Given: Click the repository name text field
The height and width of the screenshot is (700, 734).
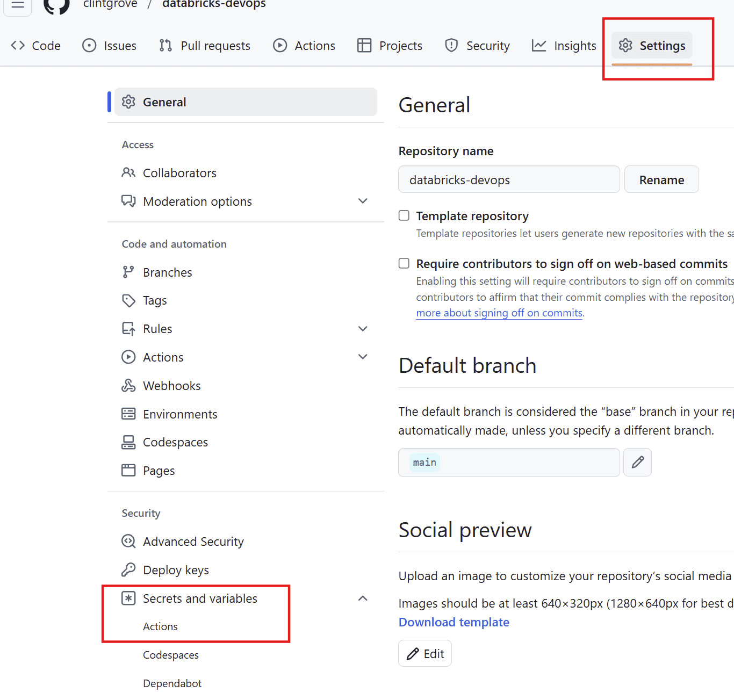Looking at the screenshot, I should 508,179.
